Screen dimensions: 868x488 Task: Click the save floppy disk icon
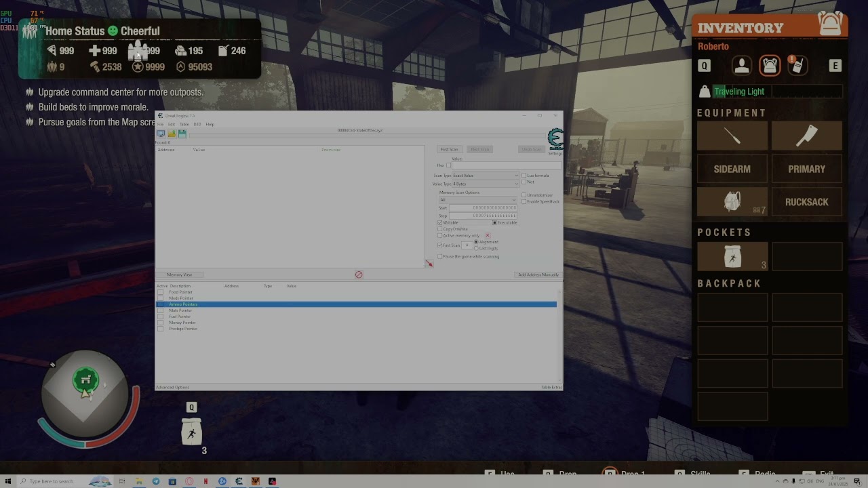pyautogui.click(x=182, y=134)
